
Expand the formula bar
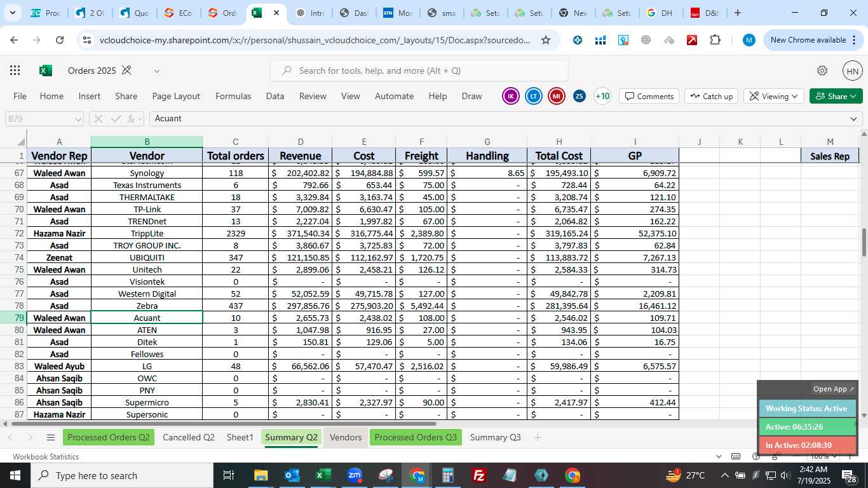click(853, 119)
